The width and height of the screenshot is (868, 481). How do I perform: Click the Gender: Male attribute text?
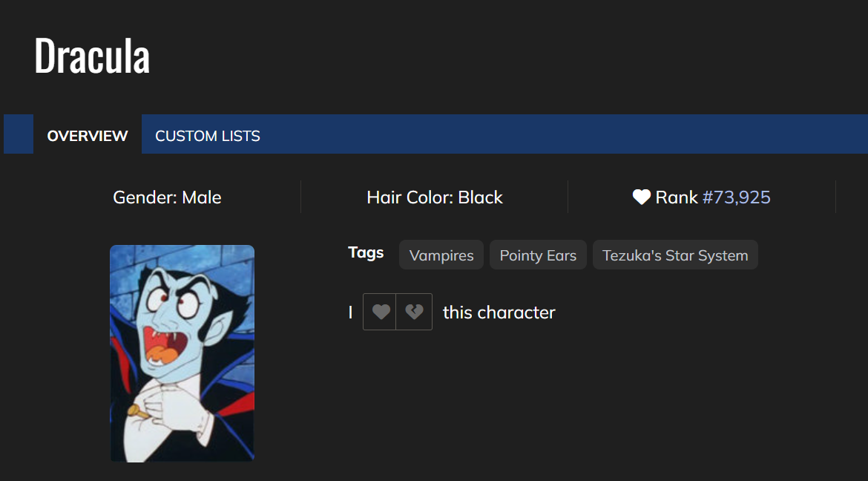coord(167,197)
